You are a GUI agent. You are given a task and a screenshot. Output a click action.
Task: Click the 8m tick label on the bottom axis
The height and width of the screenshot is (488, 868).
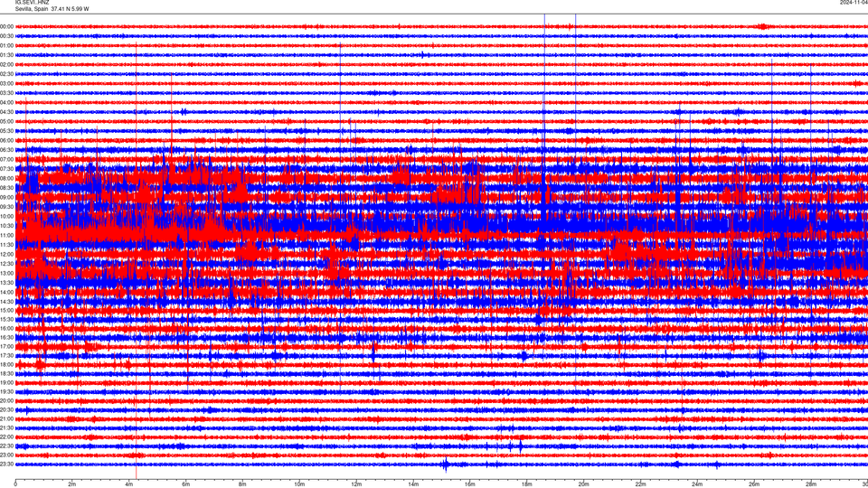242,484
